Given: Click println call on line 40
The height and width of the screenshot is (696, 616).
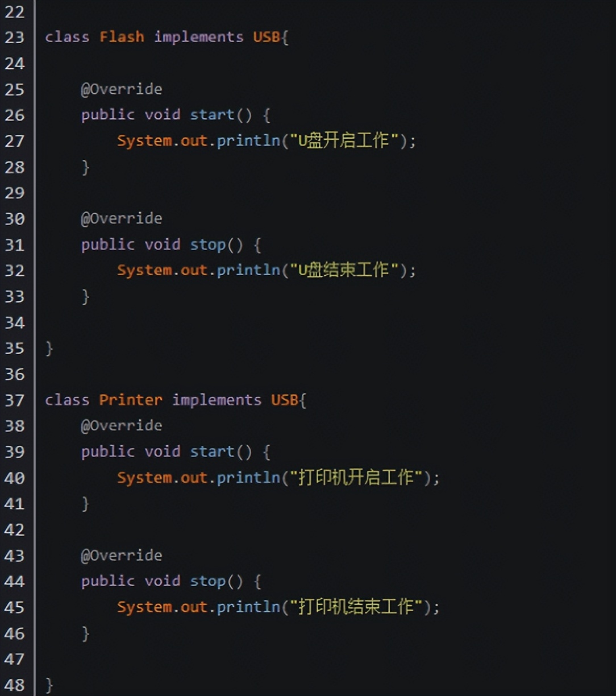Looking at the screenshot, I should pyautogui.click(x=248, y=478).
